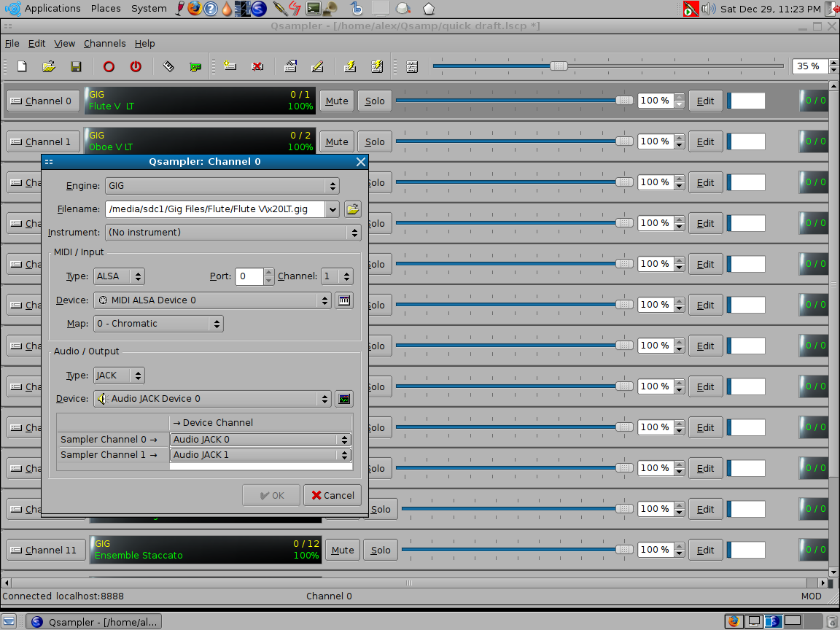Open the help question mark panel icon

[x=211, y=8]
